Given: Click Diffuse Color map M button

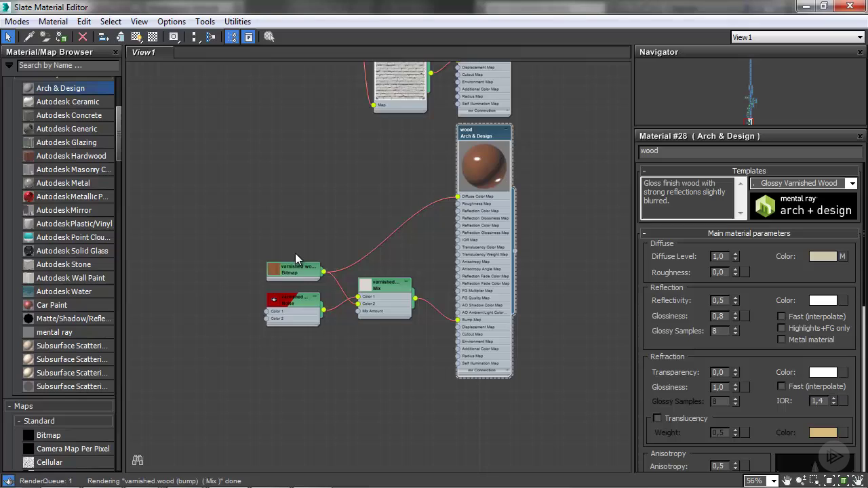Looking at the screenshot, I should point(842,256).
